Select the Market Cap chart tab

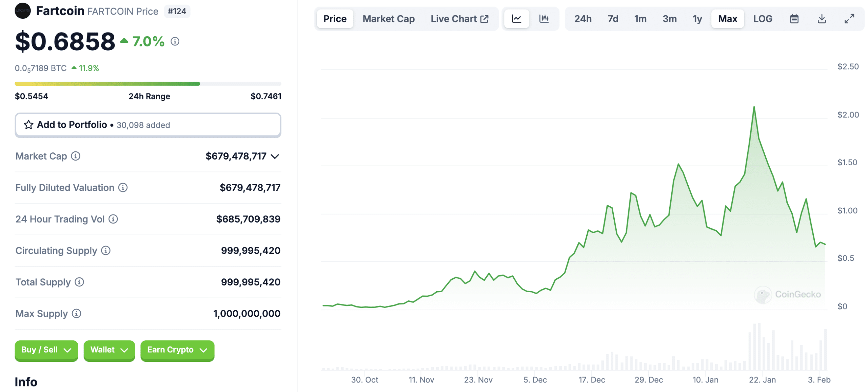tap(389, 19)
